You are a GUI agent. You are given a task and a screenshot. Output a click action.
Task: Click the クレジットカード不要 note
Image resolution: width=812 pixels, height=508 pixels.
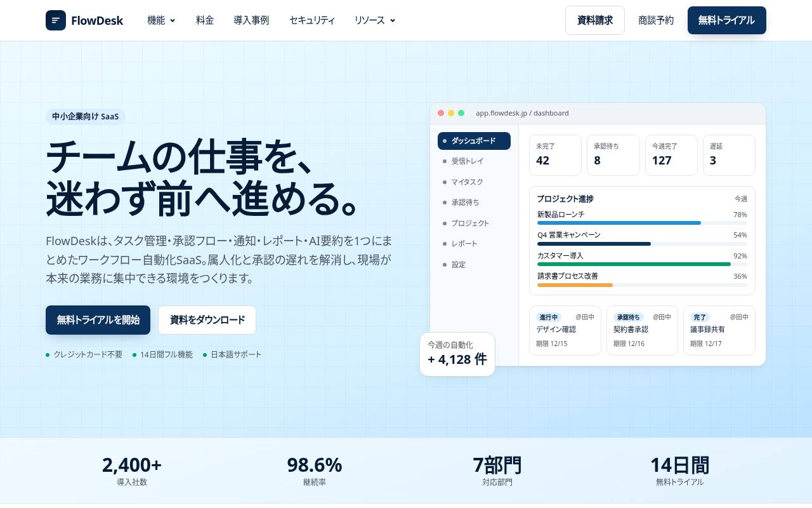[x=84, y=355]
